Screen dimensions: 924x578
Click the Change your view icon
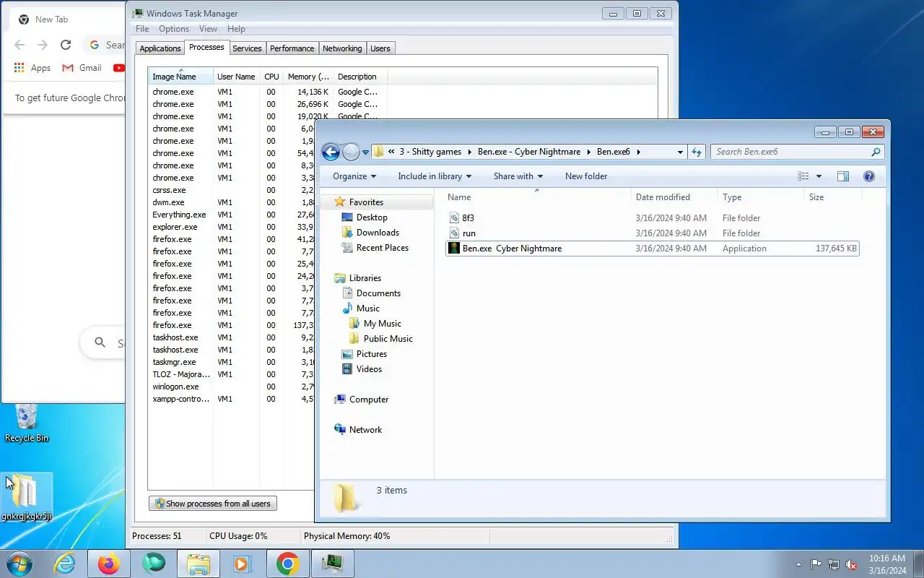click(803, 176)
